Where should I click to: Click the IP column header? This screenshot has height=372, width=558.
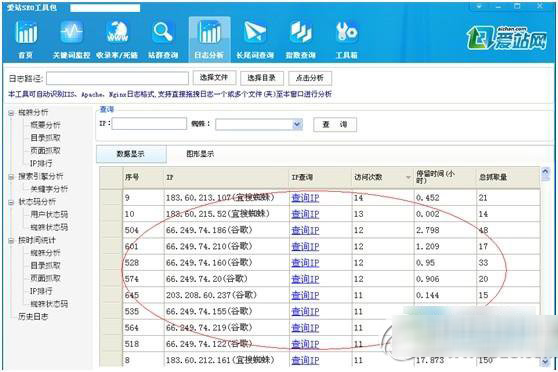coord(226,177)
